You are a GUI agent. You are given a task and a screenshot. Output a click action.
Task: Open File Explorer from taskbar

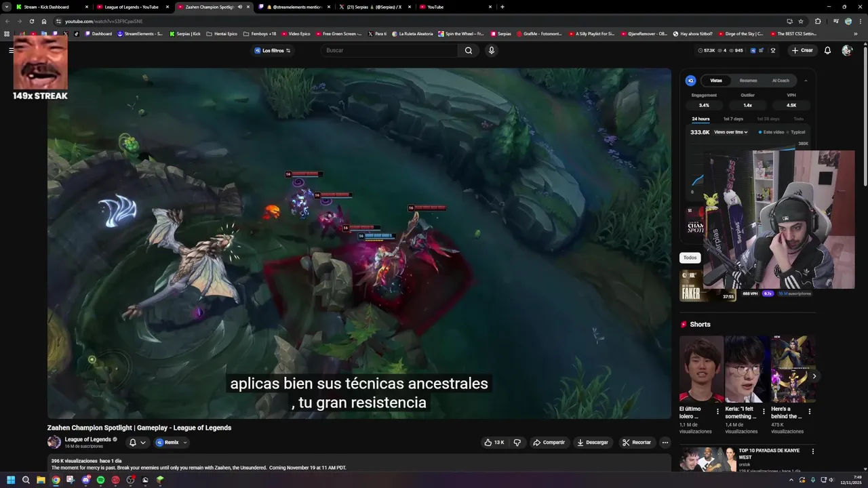click(41, 480)
